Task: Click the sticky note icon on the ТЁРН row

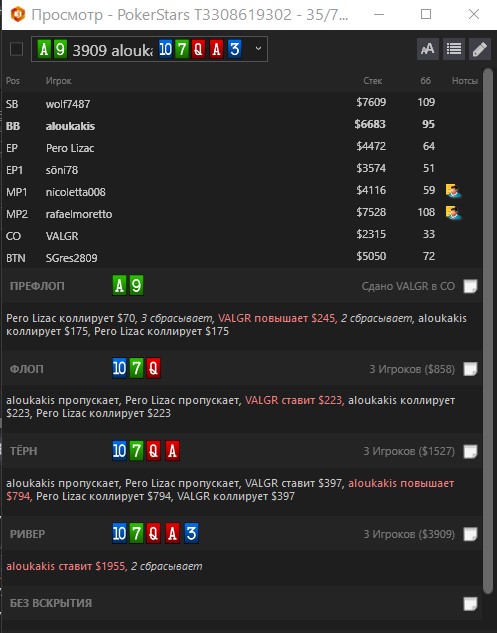Action: pyautogui.click(x=470, y=451)
